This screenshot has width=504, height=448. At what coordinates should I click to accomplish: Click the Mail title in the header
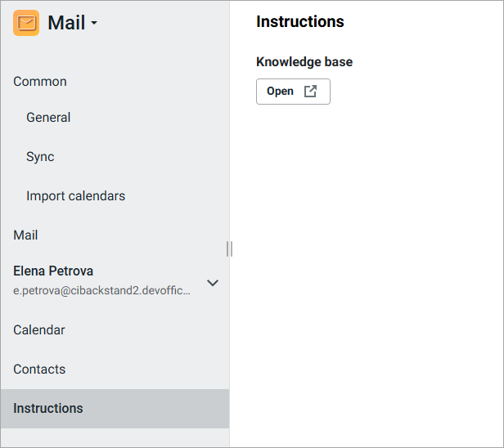(66, 23)
